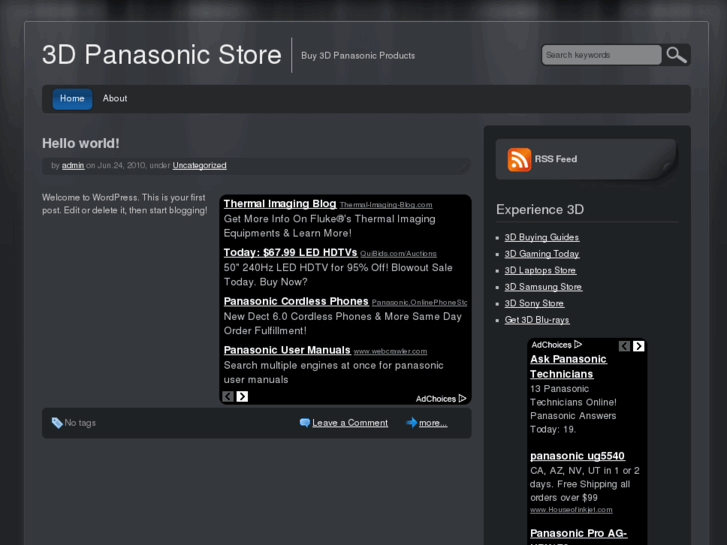Click the more... link under post
Viewport: 727px width, 545px height.
[433, 423]
